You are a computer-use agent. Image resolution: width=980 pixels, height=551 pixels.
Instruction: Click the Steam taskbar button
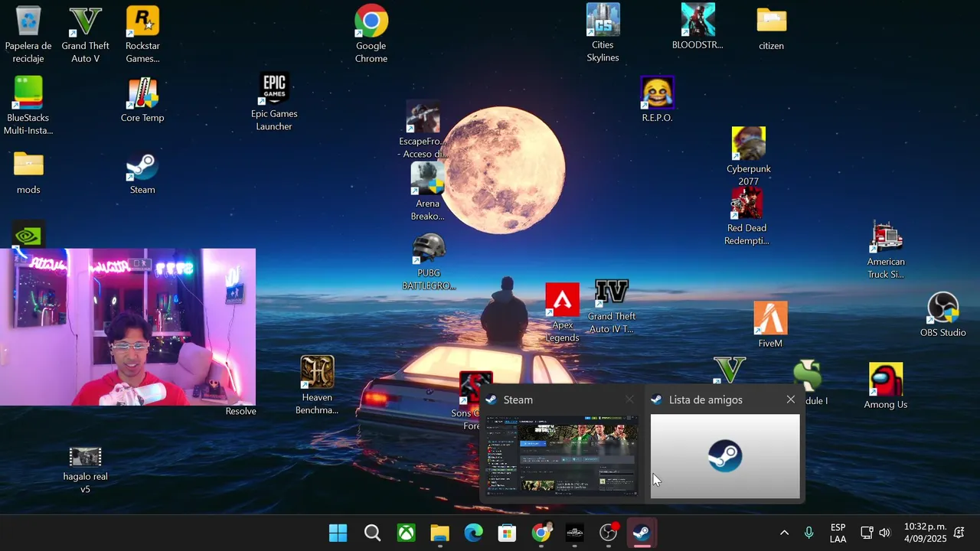pyautogui.click(x=642, y=533)
